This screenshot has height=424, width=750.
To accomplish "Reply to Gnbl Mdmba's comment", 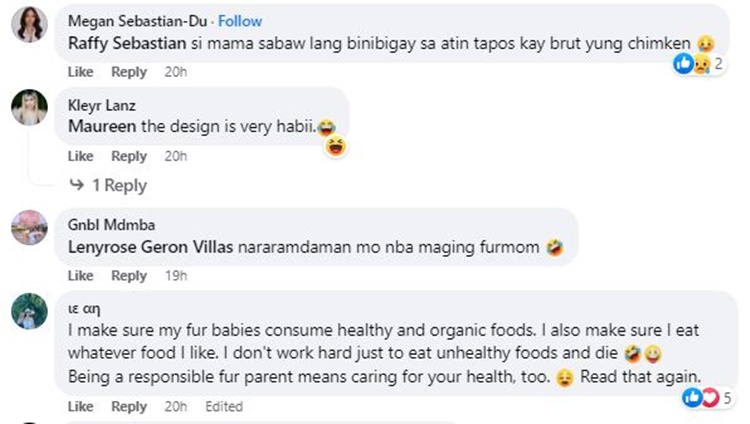I will pos(129,275).
